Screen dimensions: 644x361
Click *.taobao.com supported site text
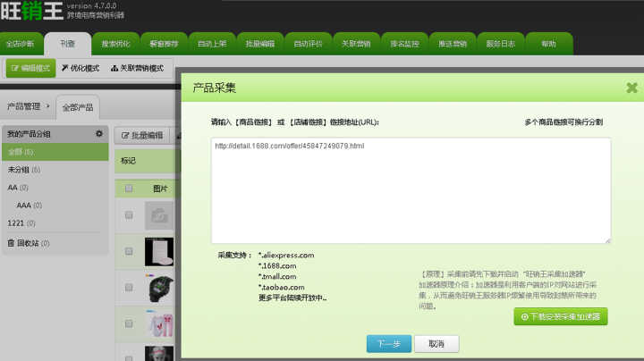[x=282, y=287]
